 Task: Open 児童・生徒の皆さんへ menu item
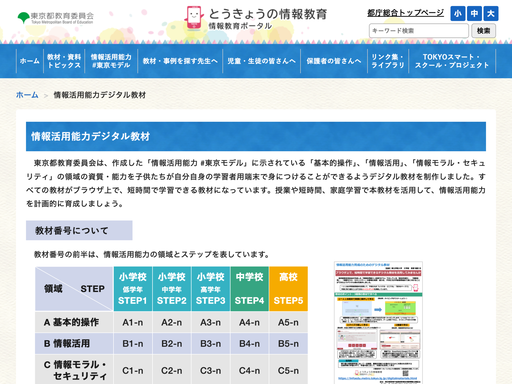tap(261, 61)
